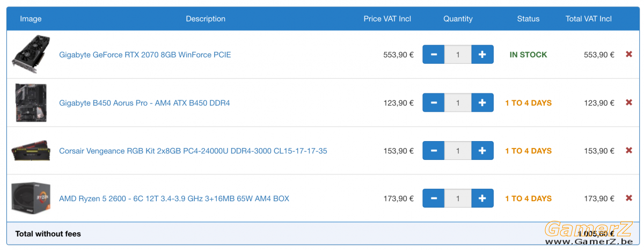Open AMD Ryzen 5 2600 product link

[174, 198]
